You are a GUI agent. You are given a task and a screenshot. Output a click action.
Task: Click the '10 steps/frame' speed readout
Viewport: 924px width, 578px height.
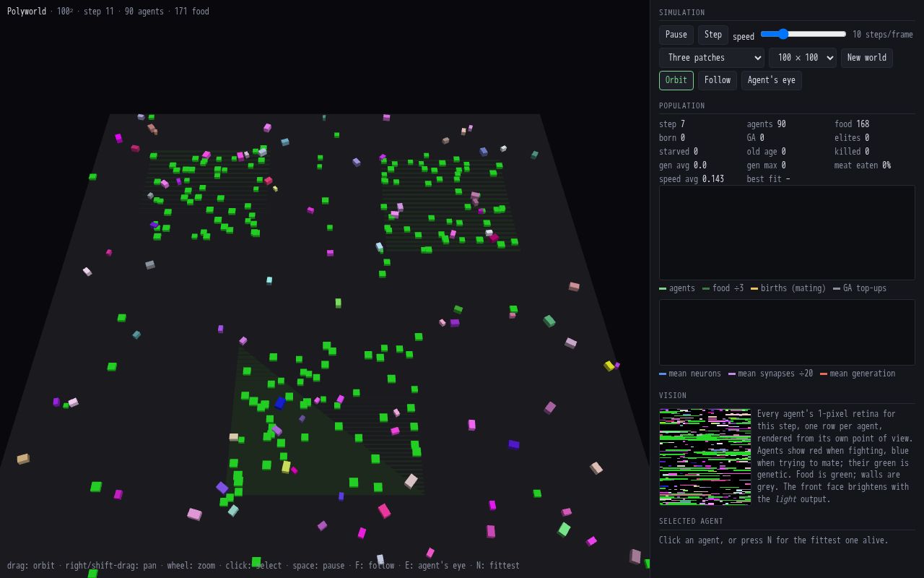[x=883, y=35]
